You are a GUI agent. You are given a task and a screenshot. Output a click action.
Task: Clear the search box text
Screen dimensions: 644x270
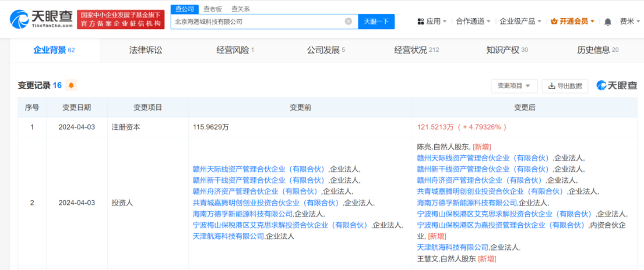(x=349, y=22)
